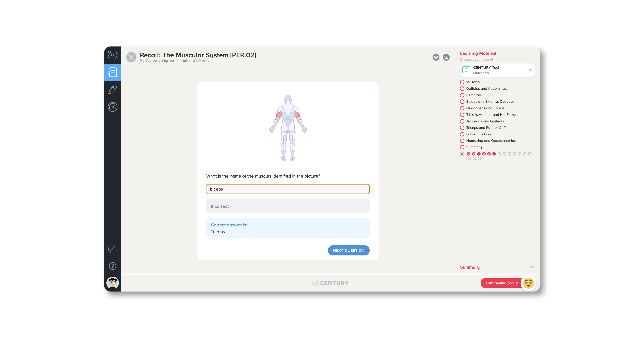This screenshot has height=338, width=644.
Task: Open the learning pathway icon in sidebar
Action: click(112, 55)
